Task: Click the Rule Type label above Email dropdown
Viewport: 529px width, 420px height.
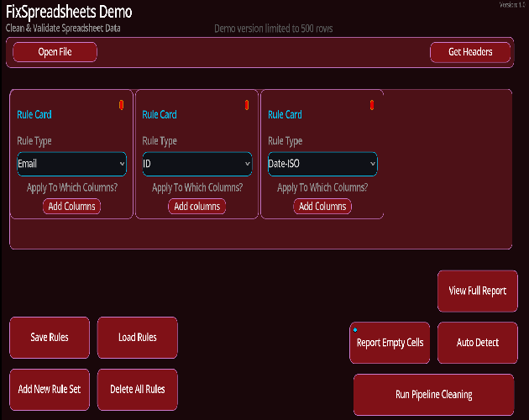Action: (34, 141)
